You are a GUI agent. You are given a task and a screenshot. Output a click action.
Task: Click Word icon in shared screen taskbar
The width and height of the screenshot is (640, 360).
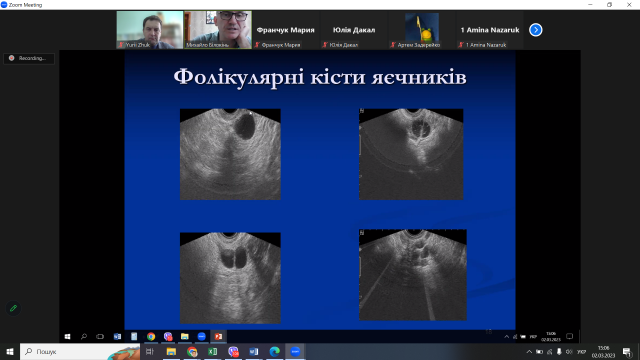pyautogui.click(x=117, y=336)
